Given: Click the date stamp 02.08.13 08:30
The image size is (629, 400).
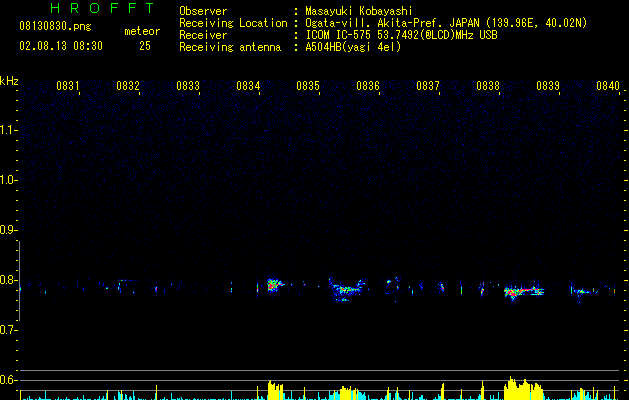Looking at the screenshot, I should [x=61, y=46].
